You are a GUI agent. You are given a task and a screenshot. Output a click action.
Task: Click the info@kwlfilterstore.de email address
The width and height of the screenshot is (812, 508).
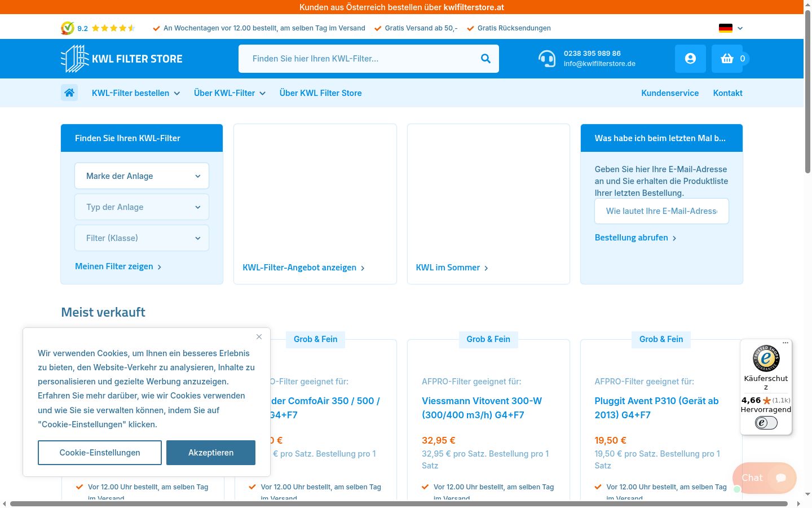coord(599,64)
